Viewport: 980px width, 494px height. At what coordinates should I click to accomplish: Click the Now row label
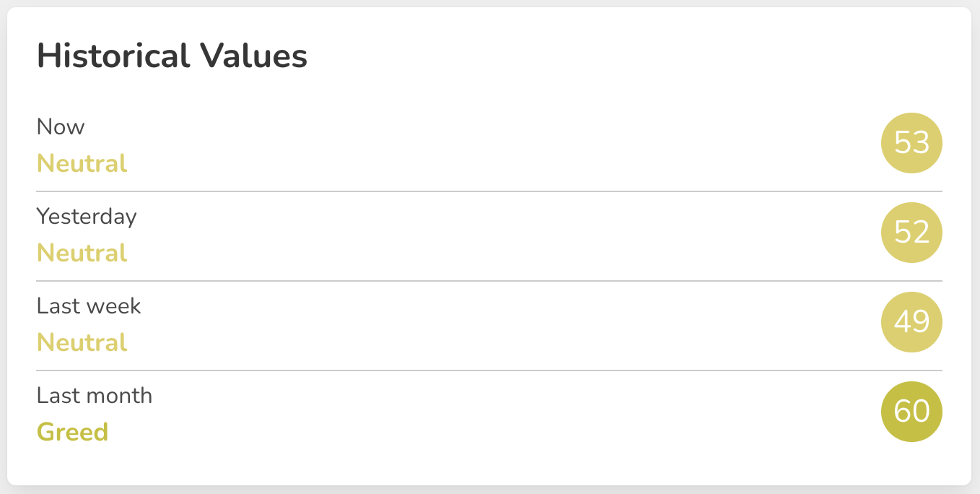61,127
